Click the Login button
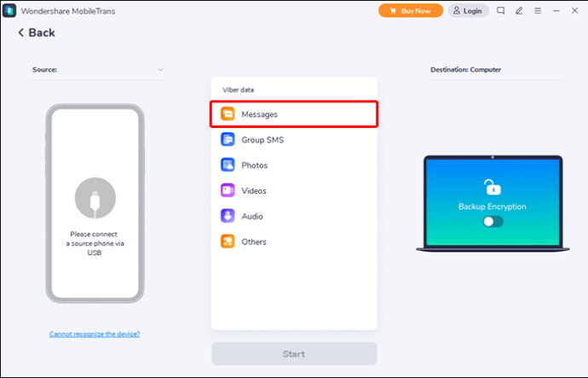Viewport: 588px width, 378px height. 469,11
